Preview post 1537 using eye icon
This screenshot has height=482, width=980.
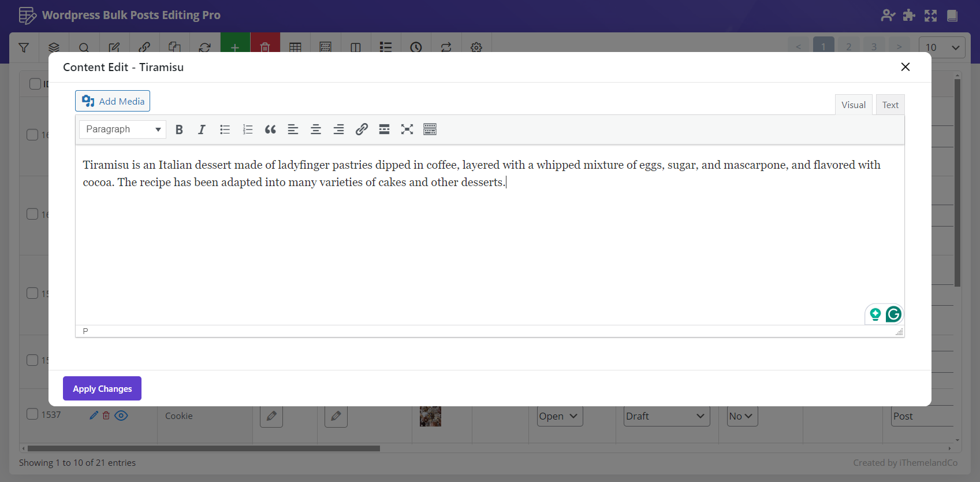click(x=121, y=416)
